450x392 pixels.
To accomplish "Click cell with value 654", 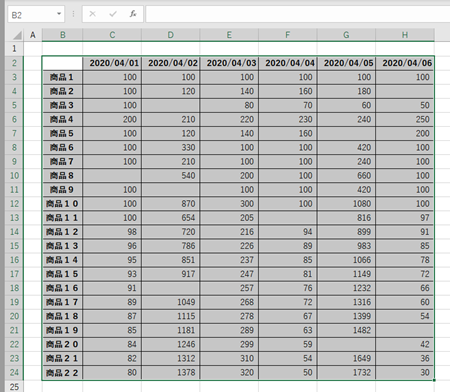I will pos(171,218).
